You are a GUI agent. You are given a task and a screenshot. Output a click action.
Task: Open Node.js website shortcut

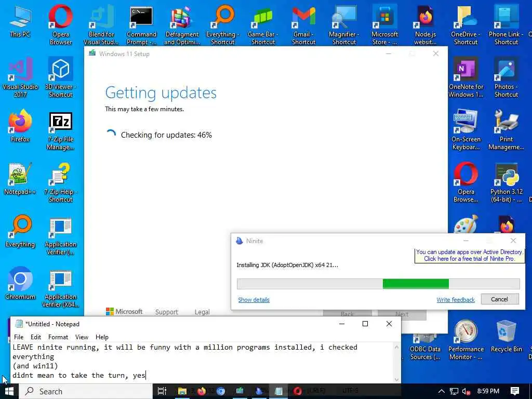(x=425, y=25)
